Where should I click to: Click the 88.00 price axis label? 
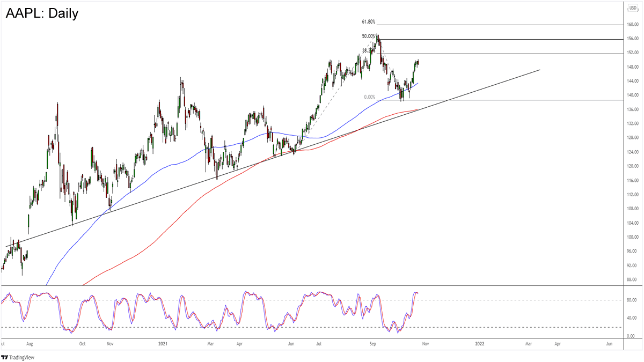coord(633,280)
